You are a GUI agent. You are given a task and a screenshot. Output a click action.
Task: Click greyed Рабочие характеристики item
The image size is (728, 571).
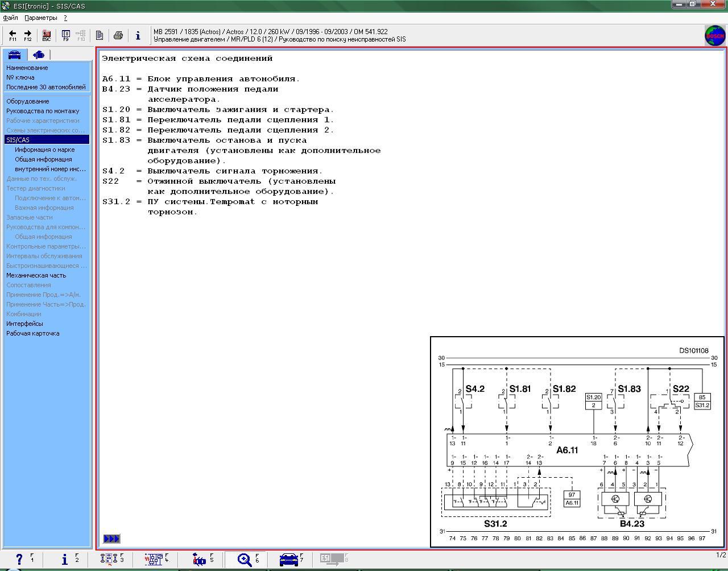coord(43,121)
